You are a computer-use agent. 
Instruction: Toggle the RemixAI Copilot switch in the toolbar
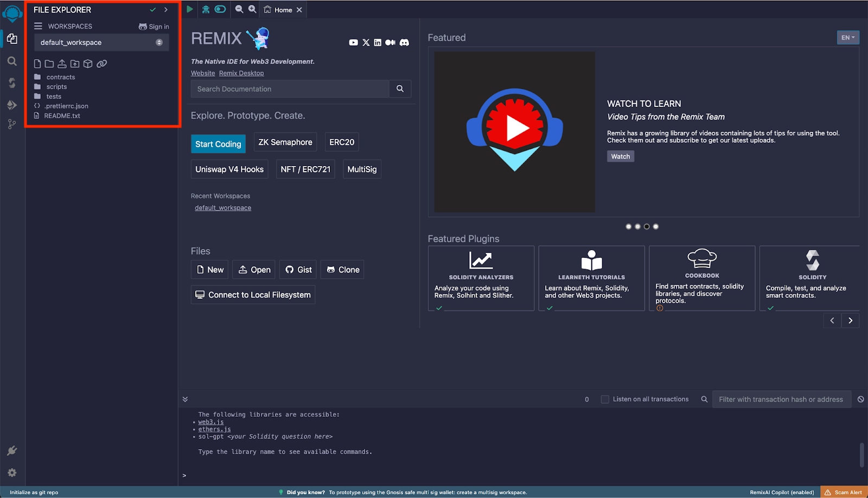pos(219,9)
